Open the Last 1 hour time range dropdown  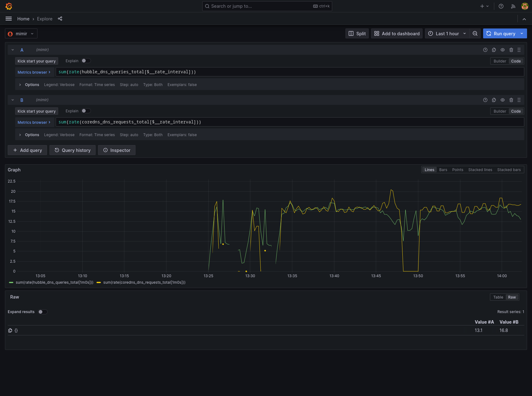[447, 33]
